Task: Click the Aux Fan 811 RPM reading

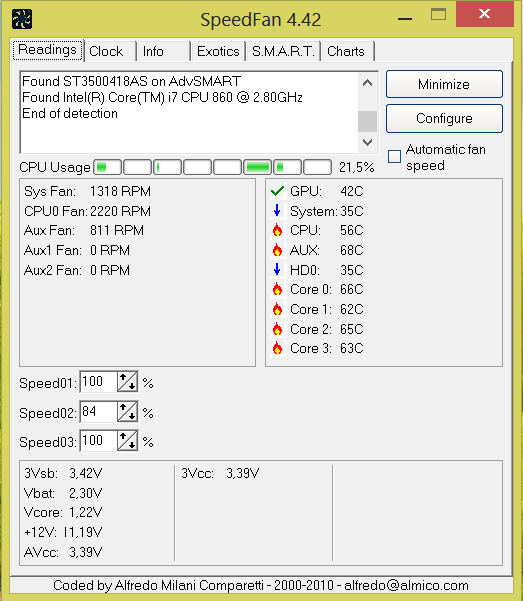Action: (x=84, y=230)
